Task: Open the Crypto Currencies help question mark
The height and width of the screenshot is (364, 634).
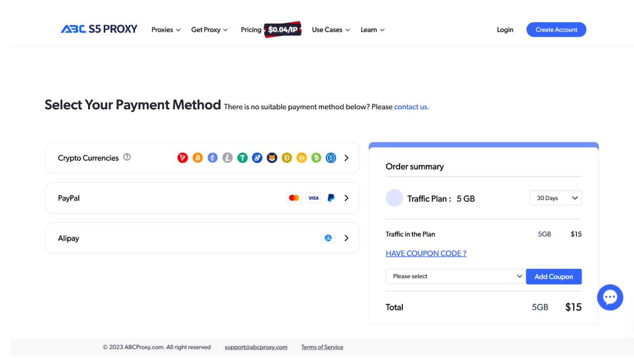Action: point(127,157)
